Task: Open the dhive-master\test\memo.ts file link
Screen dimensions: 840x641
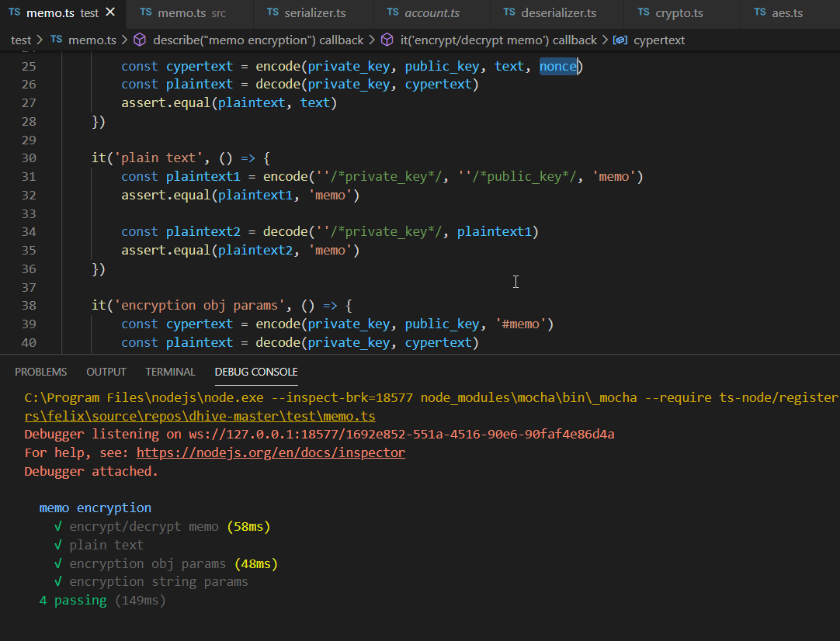Action: tap(200, 416)
